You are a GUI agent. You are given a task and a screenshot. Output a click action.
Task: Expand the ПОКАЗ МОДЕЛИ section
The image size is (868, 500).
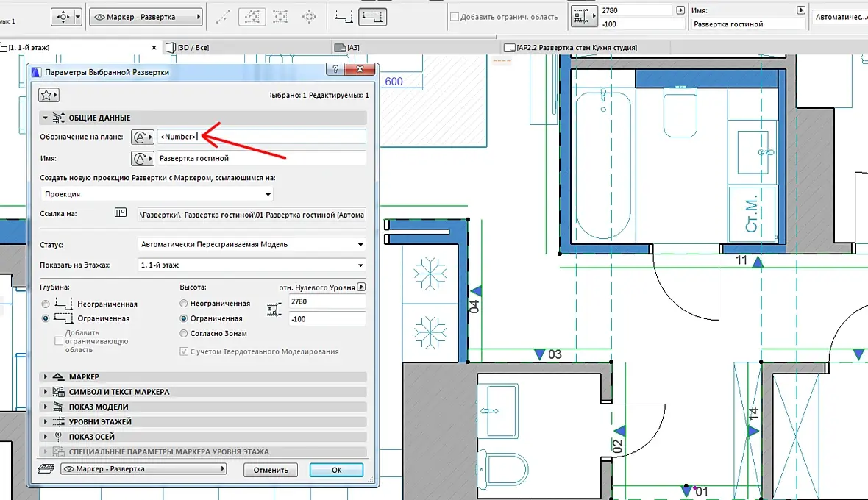99,407
